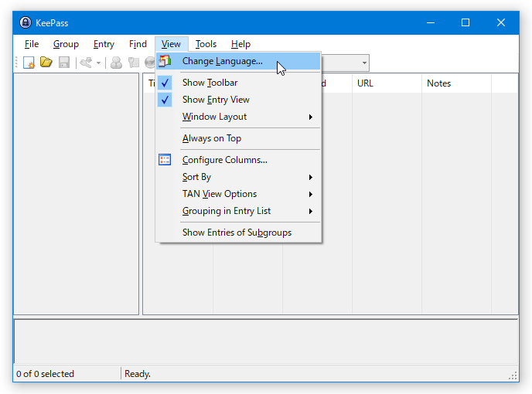Click the New database toolbar icon

click(x=29, y=63)
